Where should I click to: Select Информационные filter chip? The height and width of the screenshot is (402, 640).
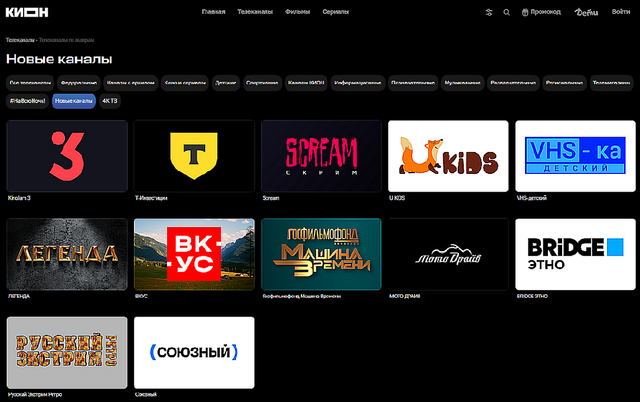(358, 83)
